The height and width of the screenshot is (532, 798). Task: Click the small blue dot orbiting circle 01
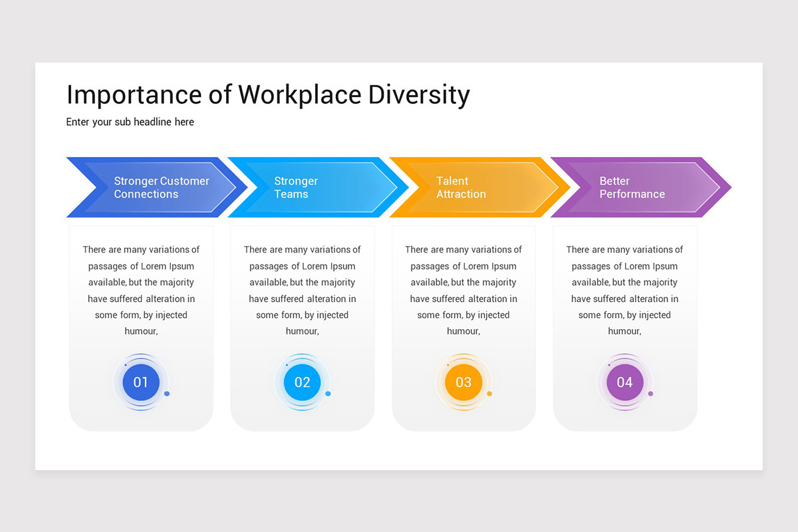click(x=167, y=394)
